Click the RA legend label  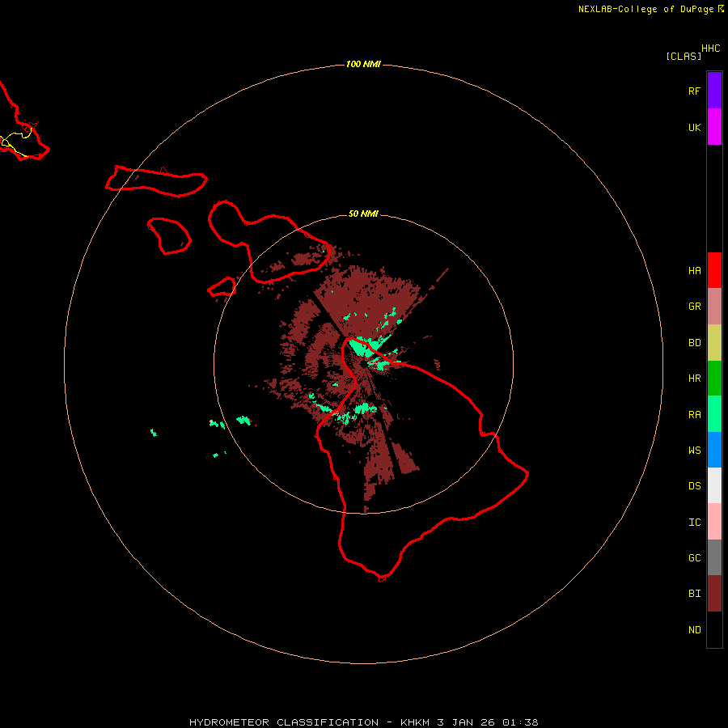[694, 415]
